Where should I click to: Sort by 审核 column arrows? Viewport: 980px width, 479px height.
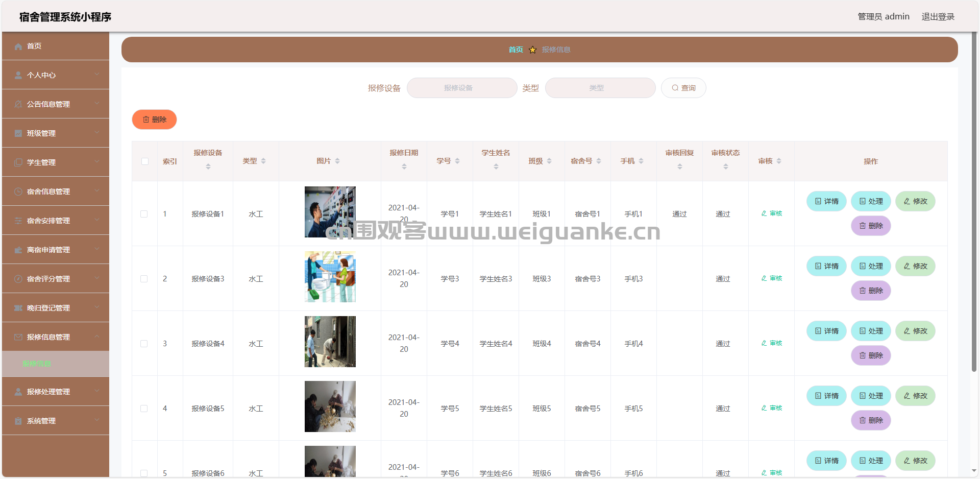coord(779,161)
